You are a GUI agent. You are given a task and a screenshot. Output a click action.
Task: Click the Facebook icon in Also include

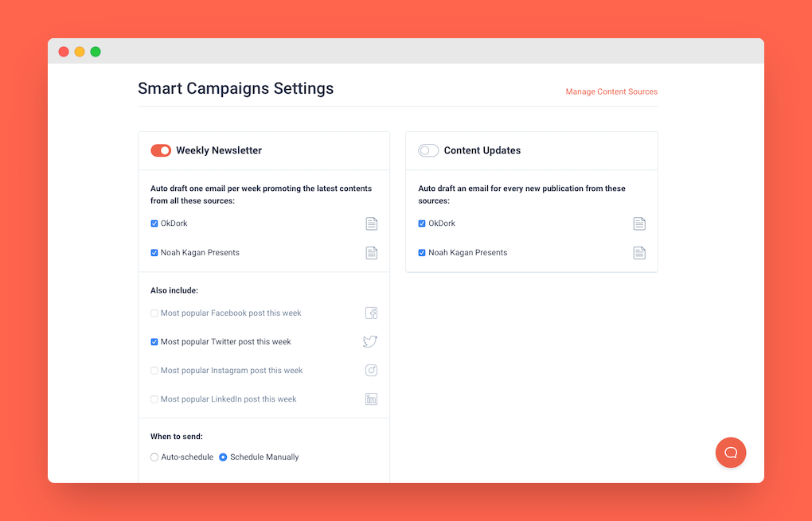[371, 313]
